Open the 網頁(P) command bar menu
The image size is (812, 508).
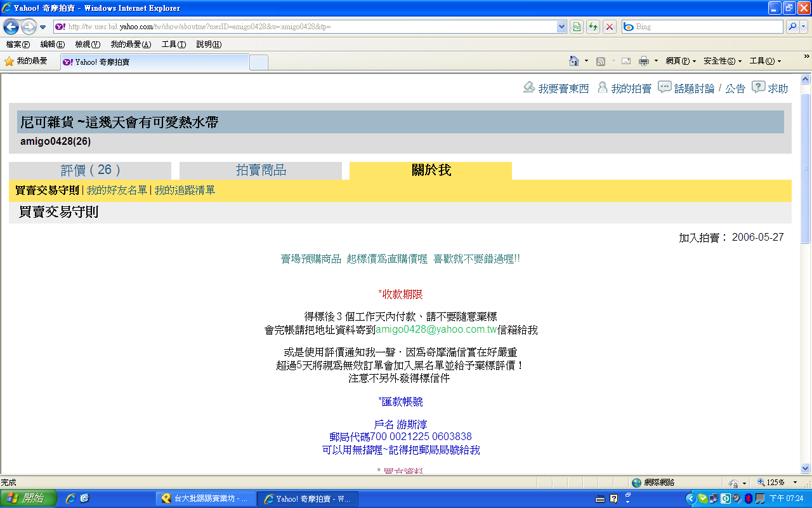tap(681, 61)
